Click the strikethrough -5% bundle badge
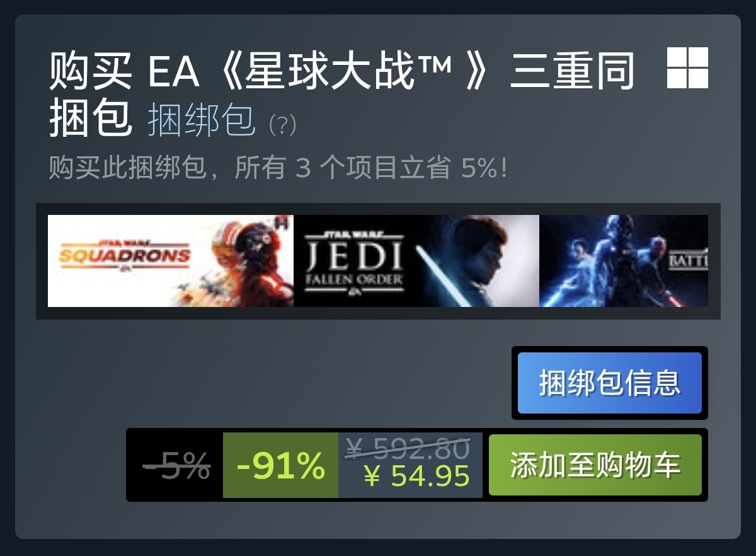756x556 pixels. [176, 466]
